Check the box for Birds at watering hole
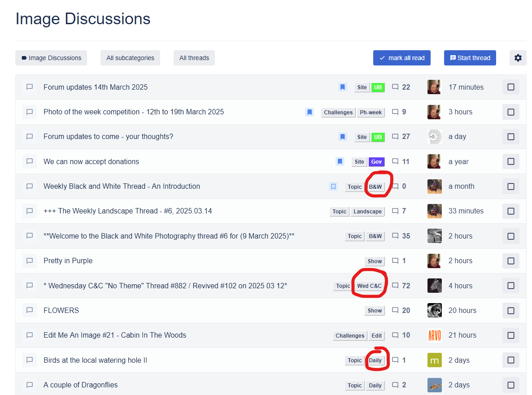The image size is (532, 395). coord(510,360)
